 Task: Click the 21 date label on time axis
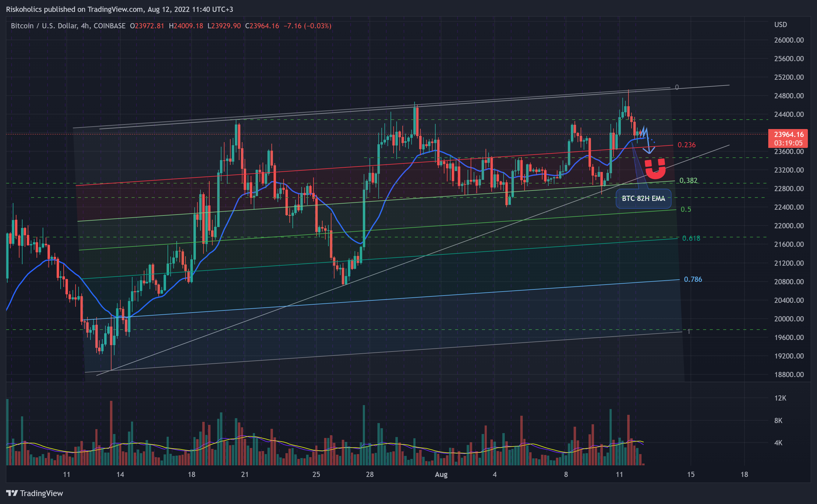pyautogui.click(x=245, y=474)
